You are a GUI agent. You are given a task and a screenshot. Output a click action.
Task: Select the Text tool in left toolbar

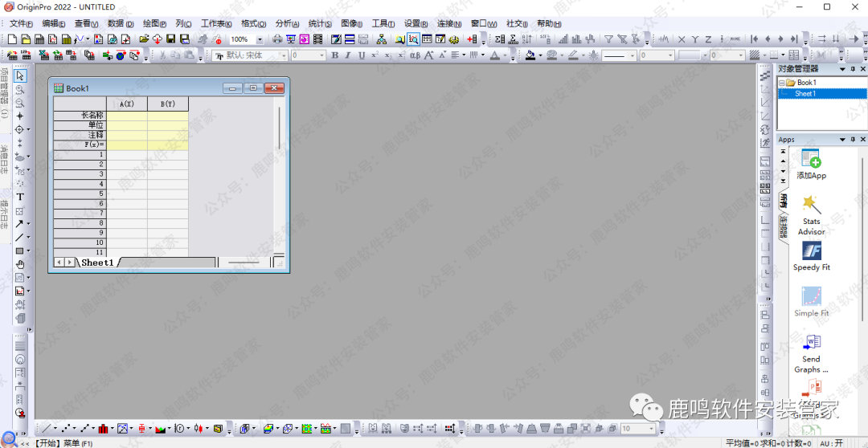[x=20, y=197]
